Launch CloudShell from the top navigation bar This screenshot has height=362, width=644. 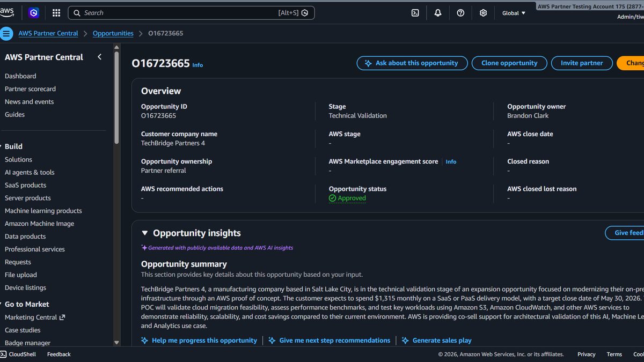pyautogui.click(x=415, y=12)
